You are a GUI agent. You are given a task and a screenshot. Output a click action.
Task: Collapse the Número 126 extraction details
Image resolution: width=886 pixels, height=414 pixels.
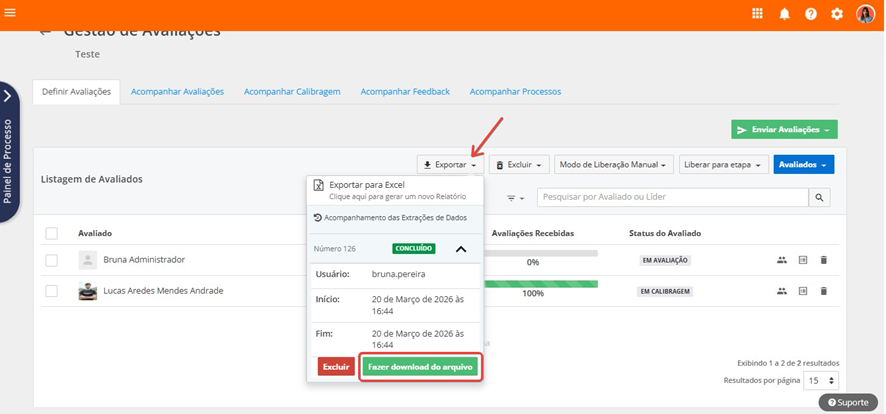point(460,249)
